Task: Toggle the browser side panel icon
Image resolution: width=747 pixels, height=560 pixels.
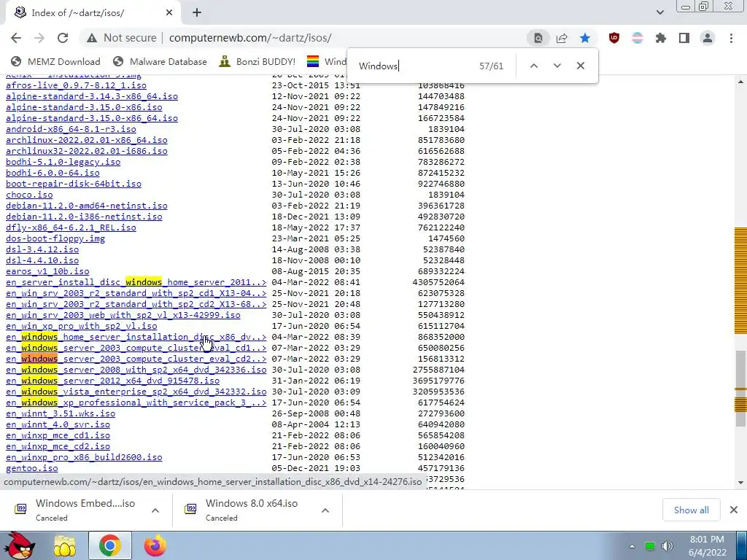Action: click(x=684, y=38)
